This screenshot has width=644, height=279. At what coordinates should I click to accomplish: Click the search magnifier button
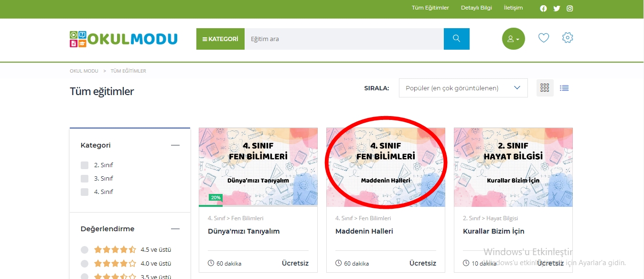pos(457,39)
